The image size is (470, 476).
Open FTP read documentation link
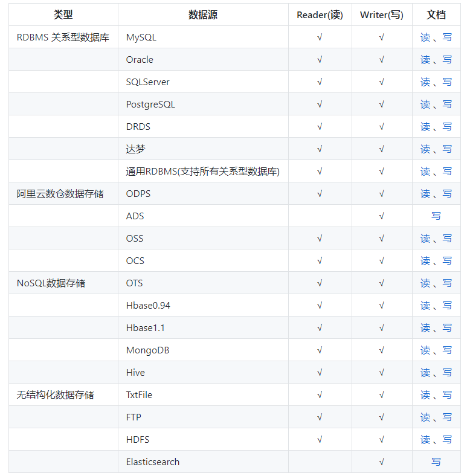click(x=425, y=417)
